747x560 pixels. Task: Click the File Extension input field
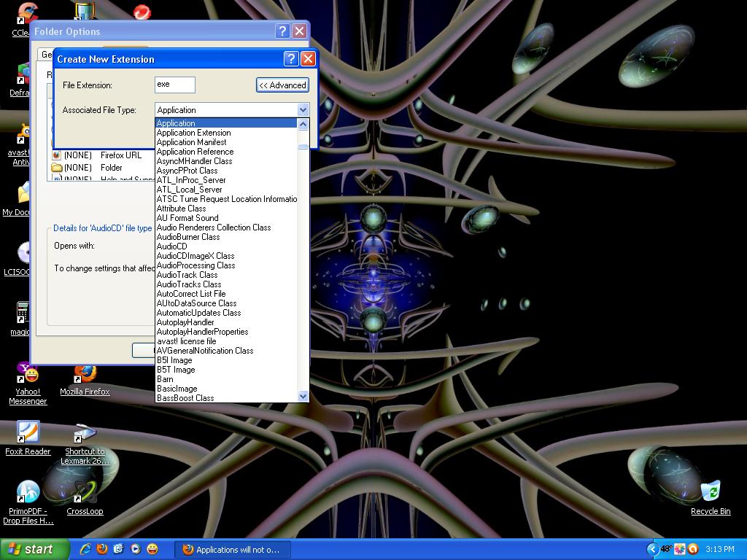tap(175, 85)
